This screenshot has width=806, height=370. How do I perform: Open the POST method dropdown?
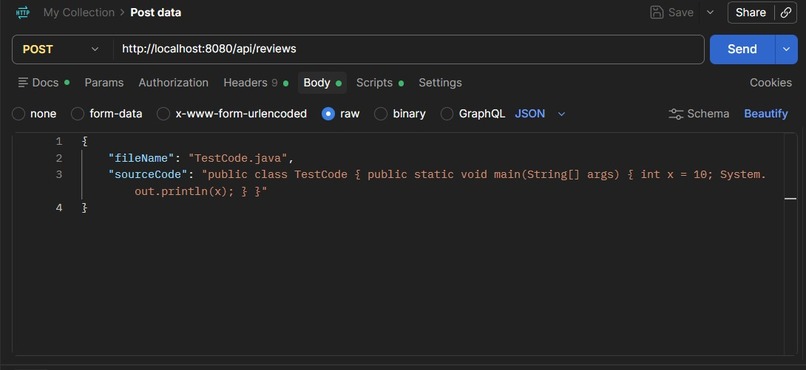tap(62, 49)
